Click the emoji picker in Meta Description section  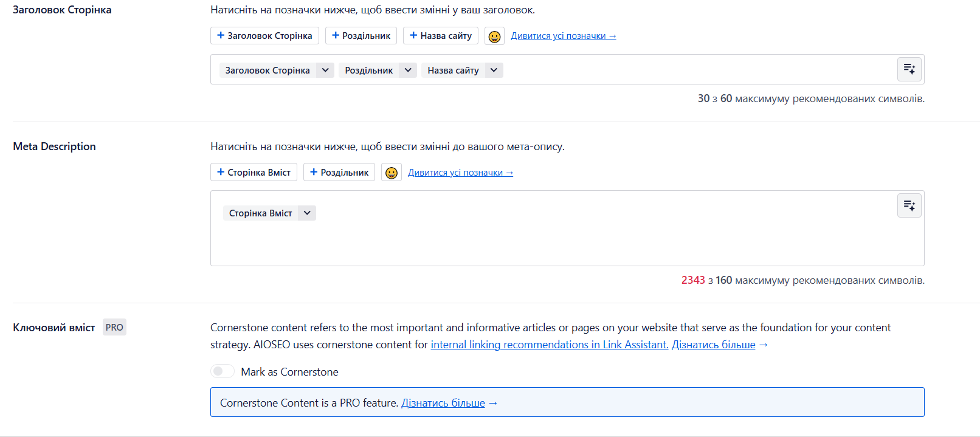(392, 173)
